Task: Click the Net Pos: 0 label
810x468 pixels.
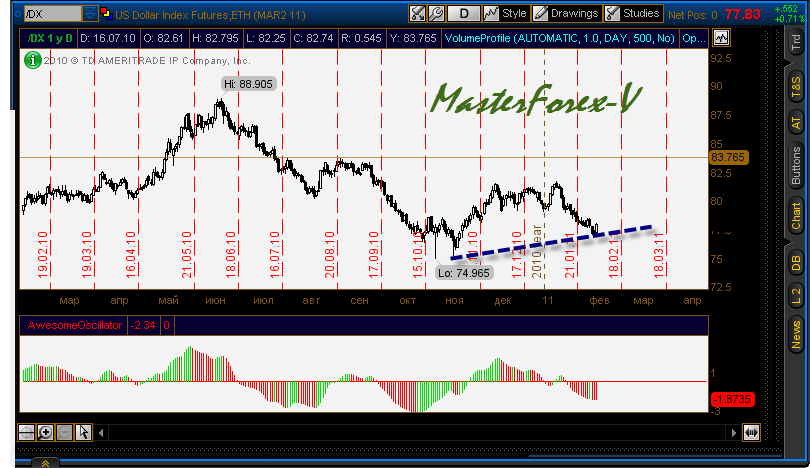Action: click(692, 15)
